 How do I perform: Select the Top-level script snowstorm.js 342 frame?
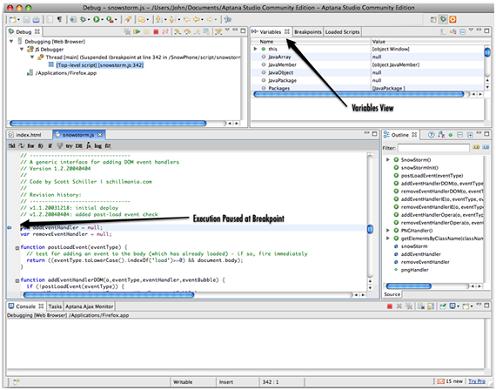coord(99,65)
